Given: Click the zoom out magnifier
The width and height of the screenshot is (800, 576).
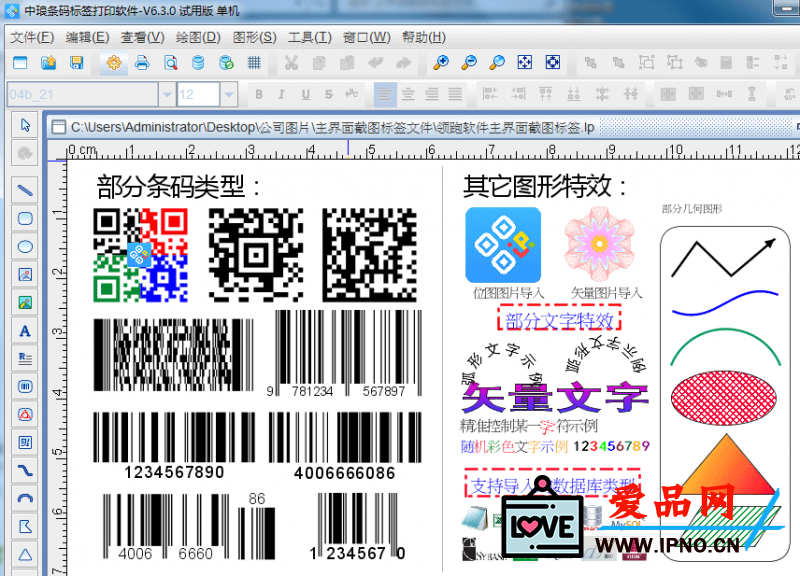Looking at the screenshot, I should 469,63.
